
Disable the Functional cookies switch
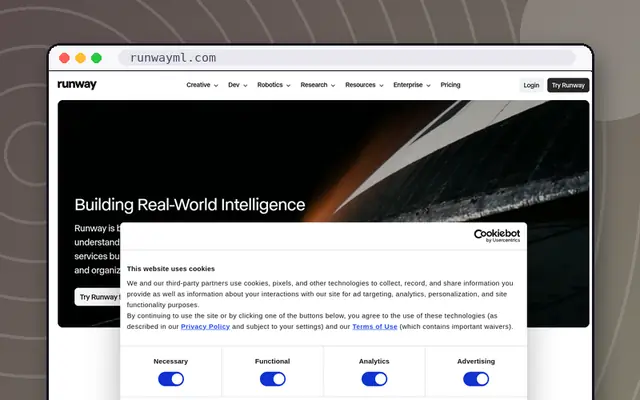[x=273, y=379]
